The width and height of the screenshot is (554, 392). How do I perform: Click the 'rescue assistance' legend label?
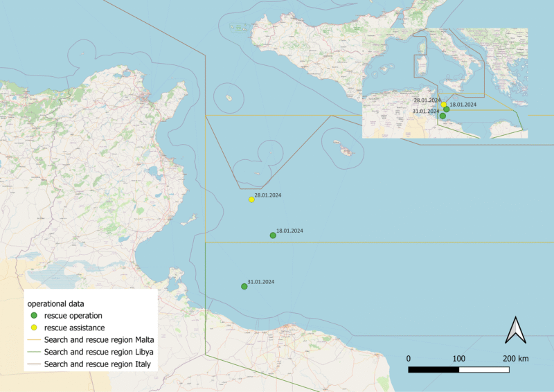point(75,328)
